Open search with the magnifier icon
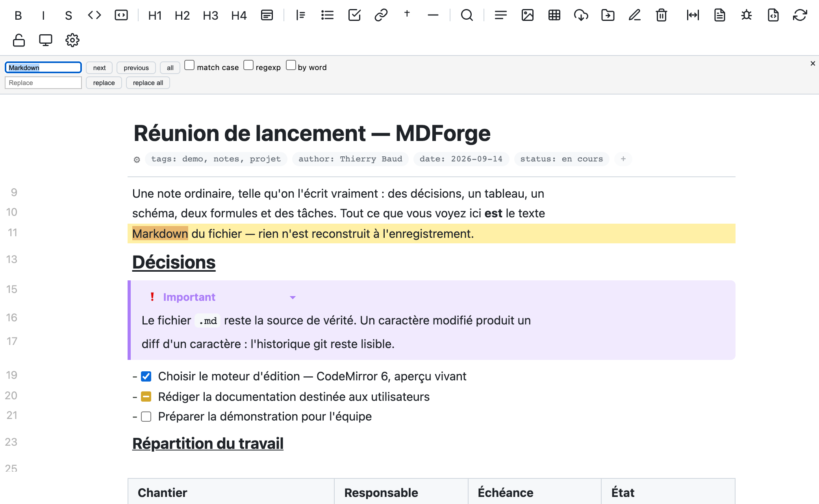The width and height of the screenshot is (819, 504). pos(467,15)
